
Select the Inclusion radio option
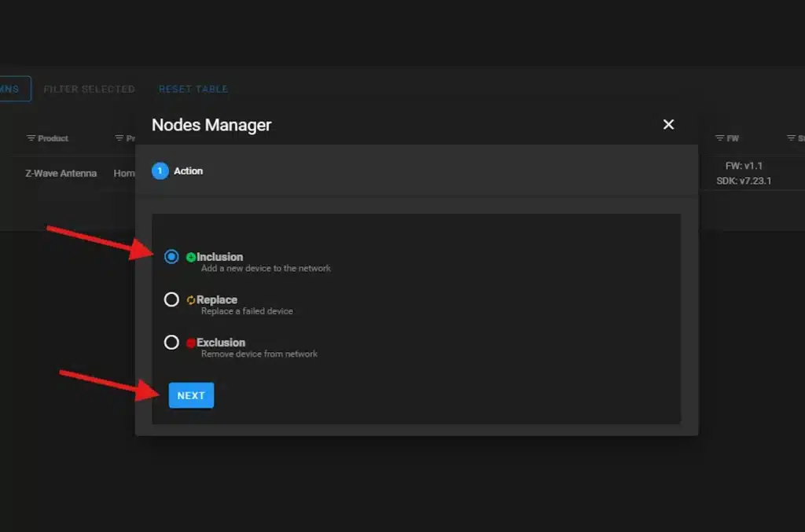tap(171, 256)
